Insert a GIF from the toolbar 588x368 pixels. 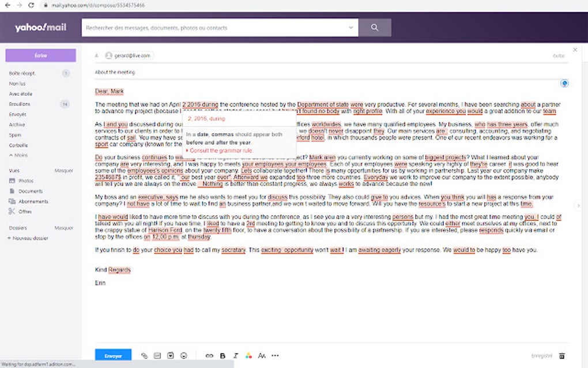[x=169, y=355]
